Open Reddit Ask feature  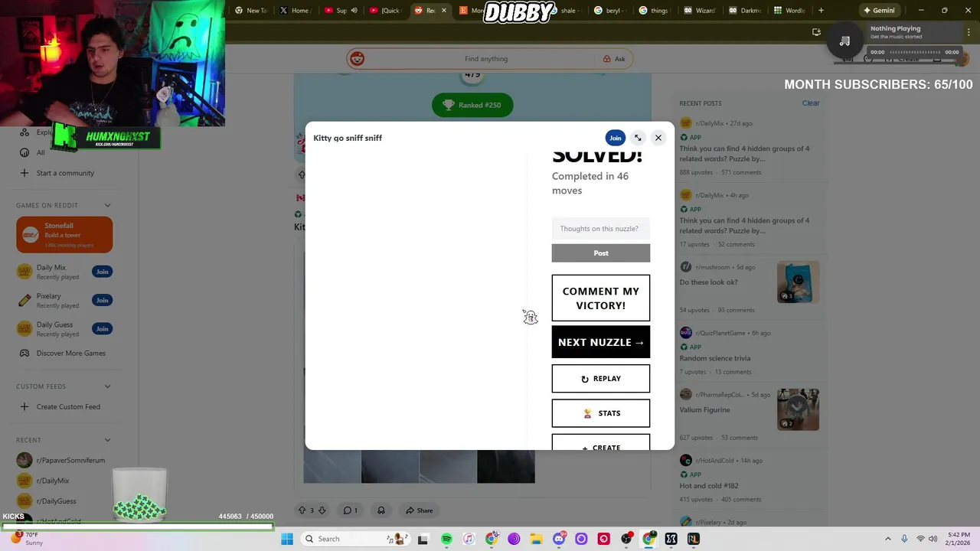pyautogui.click(x=614, y=59)
